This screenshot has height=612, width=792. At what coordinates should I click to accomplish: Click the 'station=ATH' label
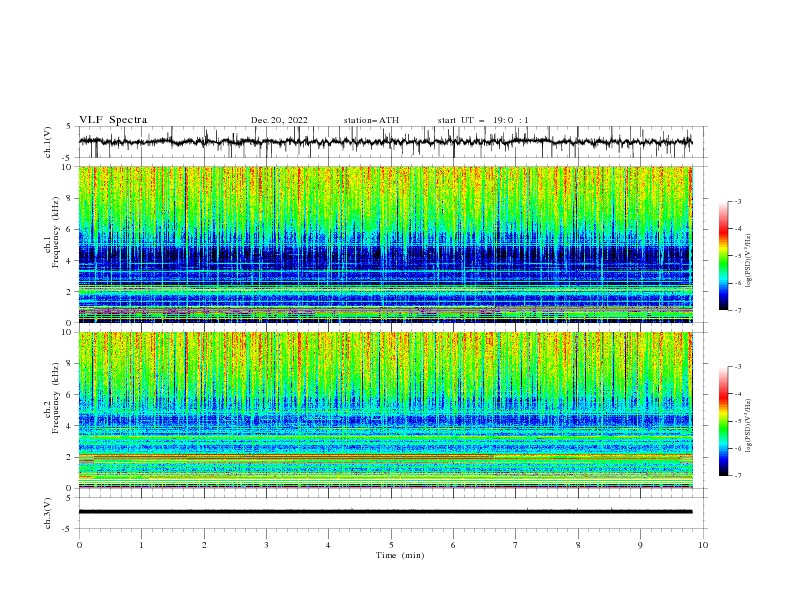371,120
